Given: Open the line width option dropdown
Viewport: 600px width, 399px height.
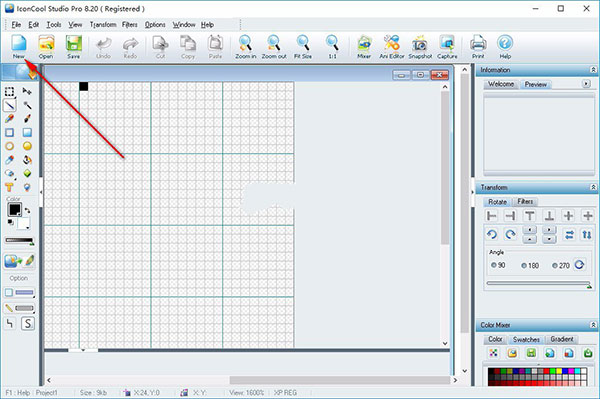Looking at the screenshot, I should [19, 308].
